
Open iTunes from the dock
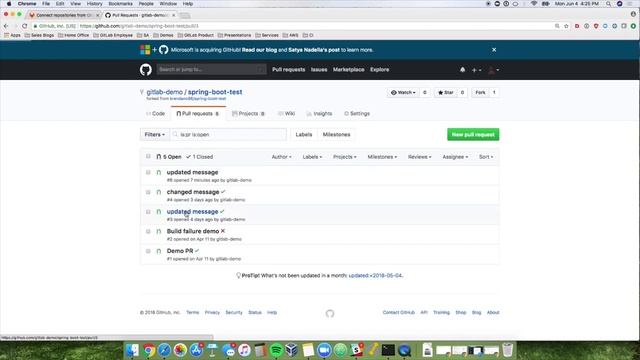(x=244, y=350)
